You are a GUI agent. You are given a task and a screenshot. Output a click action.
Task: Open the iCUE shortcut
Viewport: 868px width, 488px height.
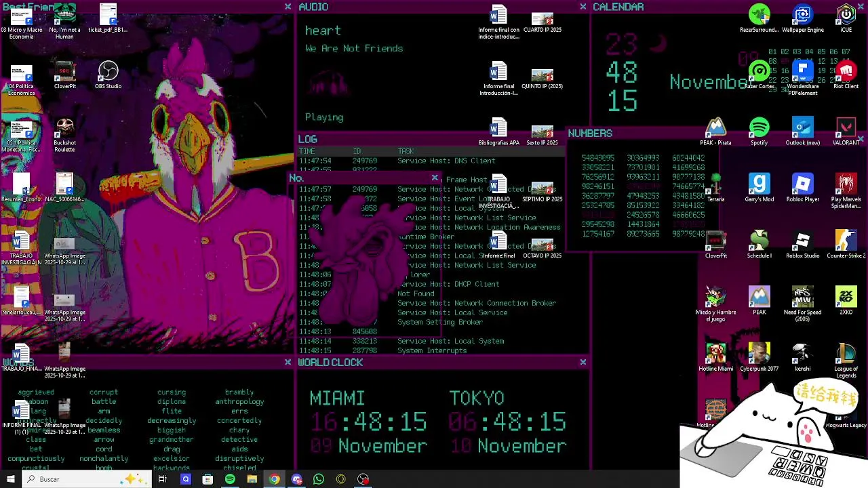pyautogui.click(x=846, y=19)
